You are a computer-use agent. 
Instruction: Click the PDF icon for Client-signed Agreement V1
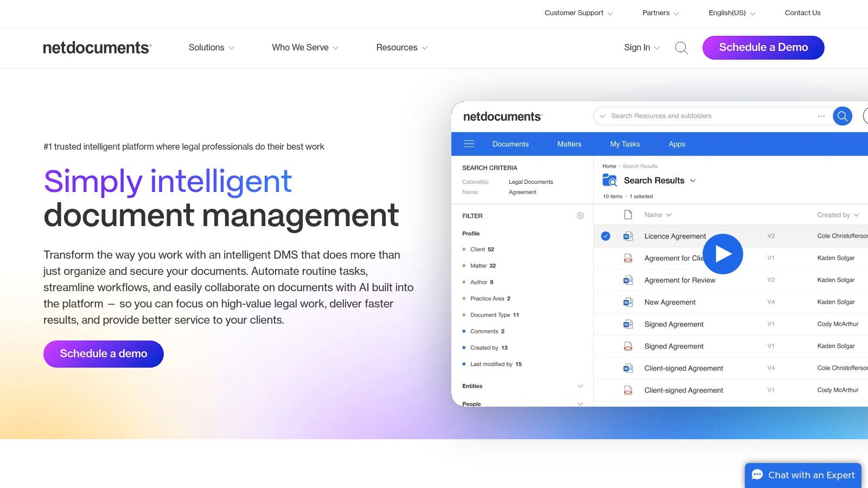(628, 390)
